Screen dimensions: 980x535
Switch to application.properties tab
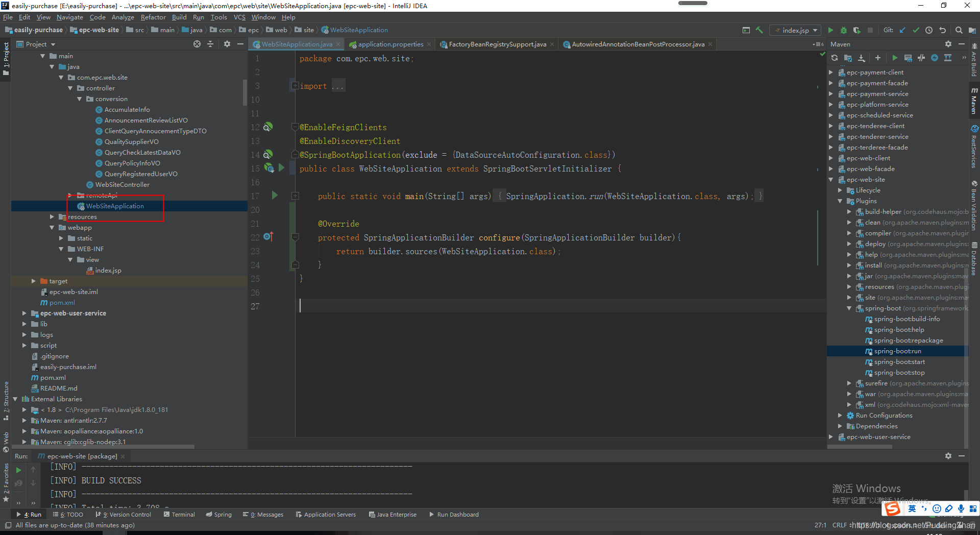point(390,44)
